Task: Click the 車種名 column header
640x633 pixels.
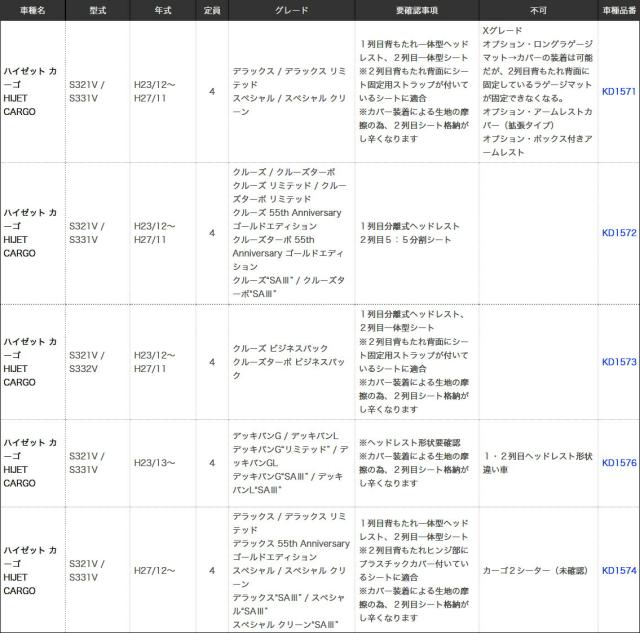Action: click(x=32, y=10)
